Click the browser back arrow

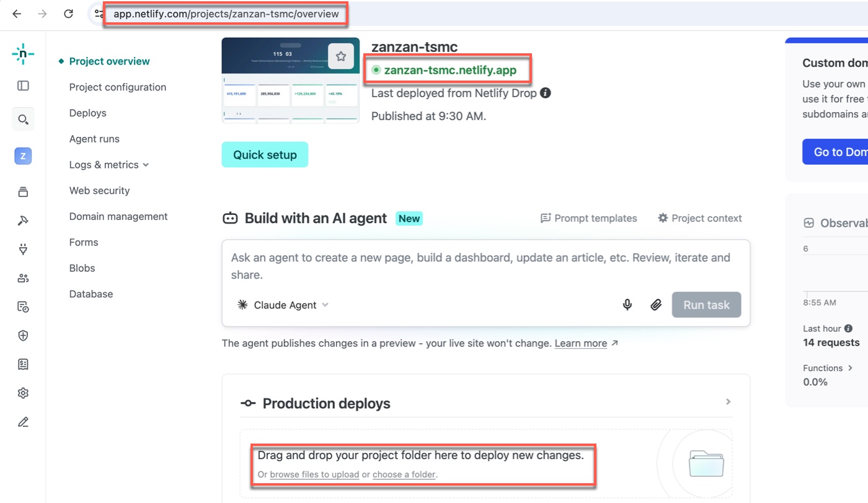17,14
